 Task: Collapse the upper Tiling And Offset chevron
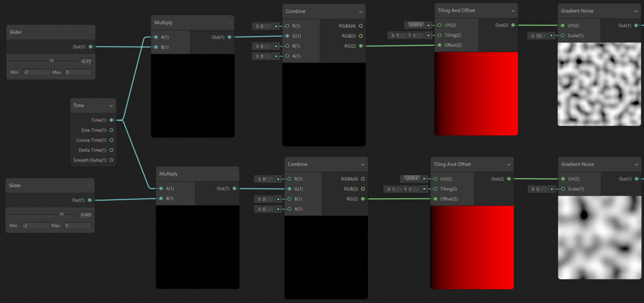pyautogui.click(x=513, y=11)
